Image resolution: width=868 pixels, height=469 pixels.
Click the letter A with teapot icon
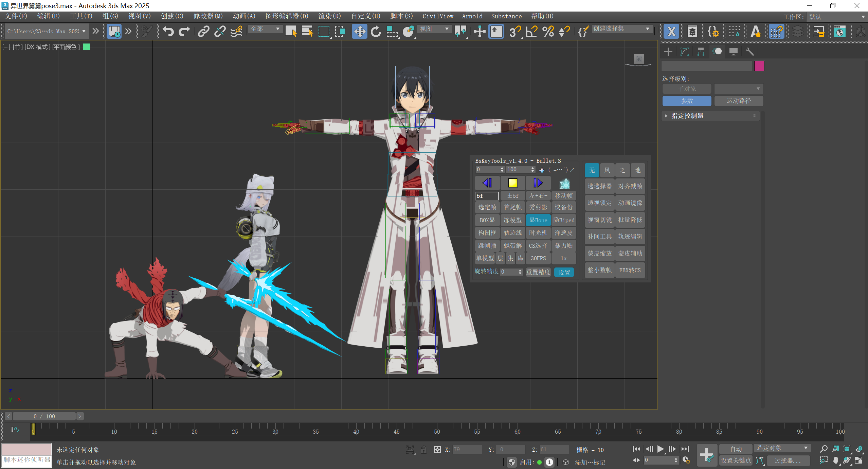pos(756,32)
